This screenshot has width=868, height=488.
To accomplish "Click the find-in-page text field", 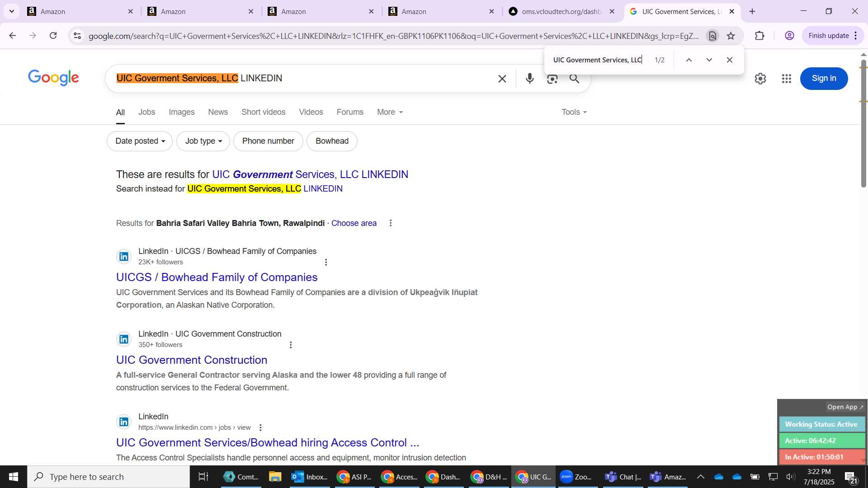I will point(598,60).
